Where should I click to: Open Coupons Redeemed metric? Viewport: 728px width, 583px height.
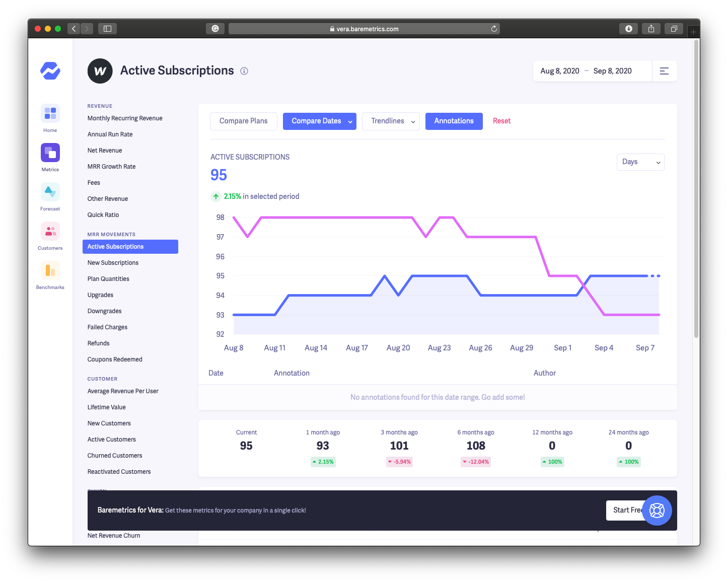tap(115, 359)
